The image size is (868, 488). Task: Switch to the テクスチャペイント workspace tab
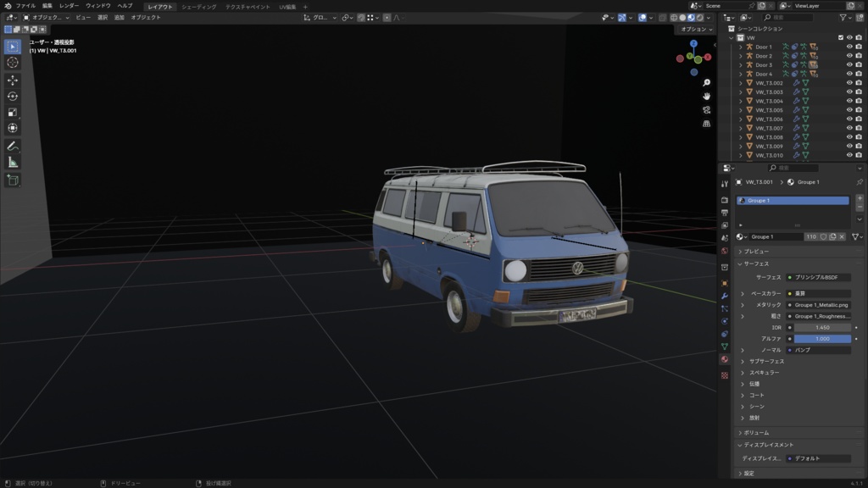[248, 7]
